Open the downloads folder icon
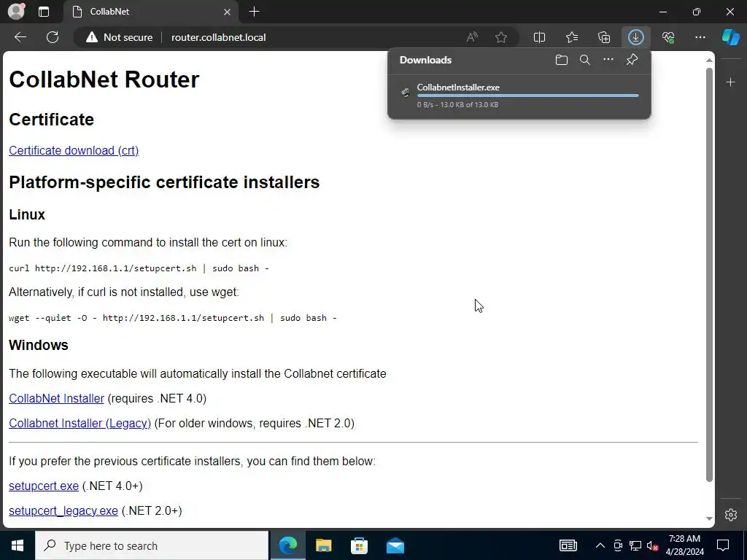 (561, 60)
